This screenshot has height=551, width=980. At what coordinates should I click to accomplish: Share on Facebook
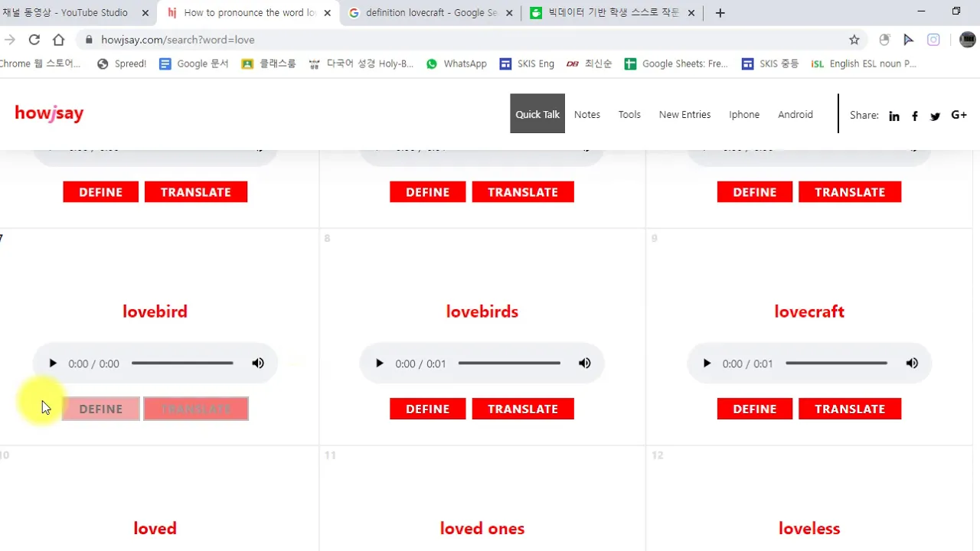tap(915, 116)
